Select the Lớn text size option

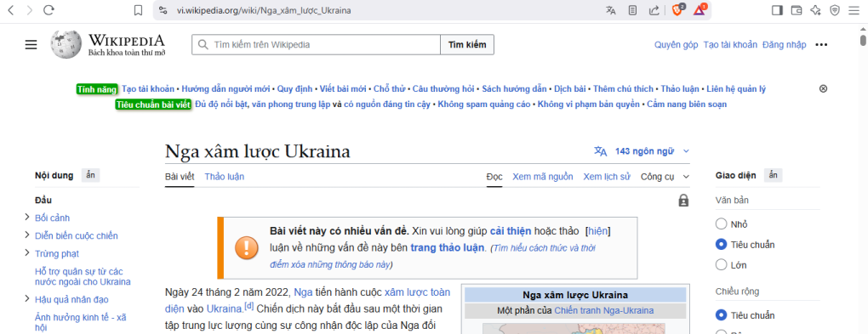pyautogui.click(x=721, y=264)
